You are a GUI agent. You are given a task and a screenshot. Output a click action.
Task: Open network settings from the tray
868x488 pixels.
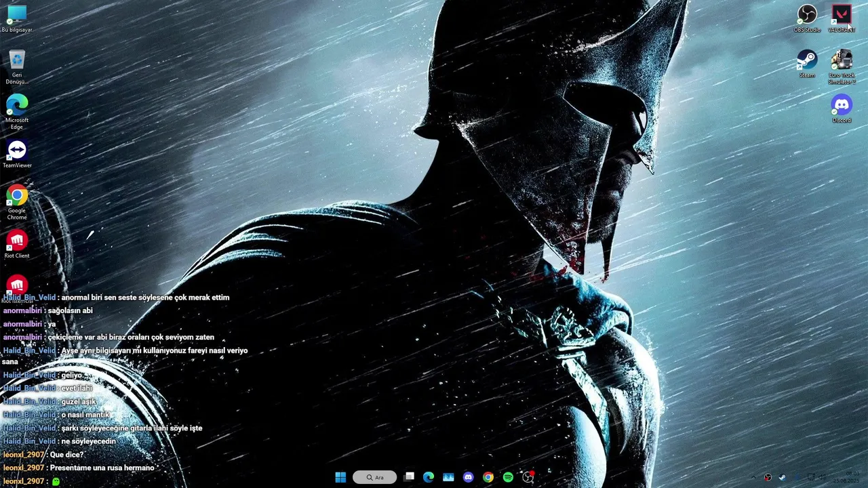(811, 477)
